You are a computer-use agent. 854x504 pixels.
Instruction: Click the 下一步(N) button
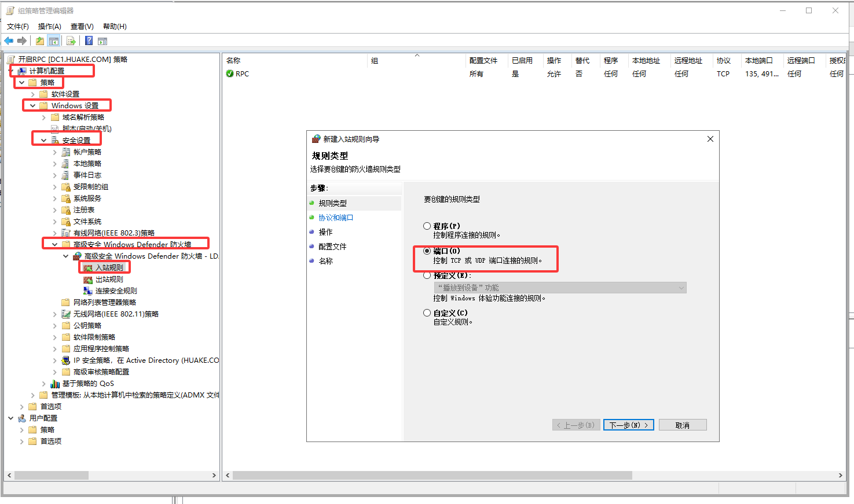pos(629,425)
